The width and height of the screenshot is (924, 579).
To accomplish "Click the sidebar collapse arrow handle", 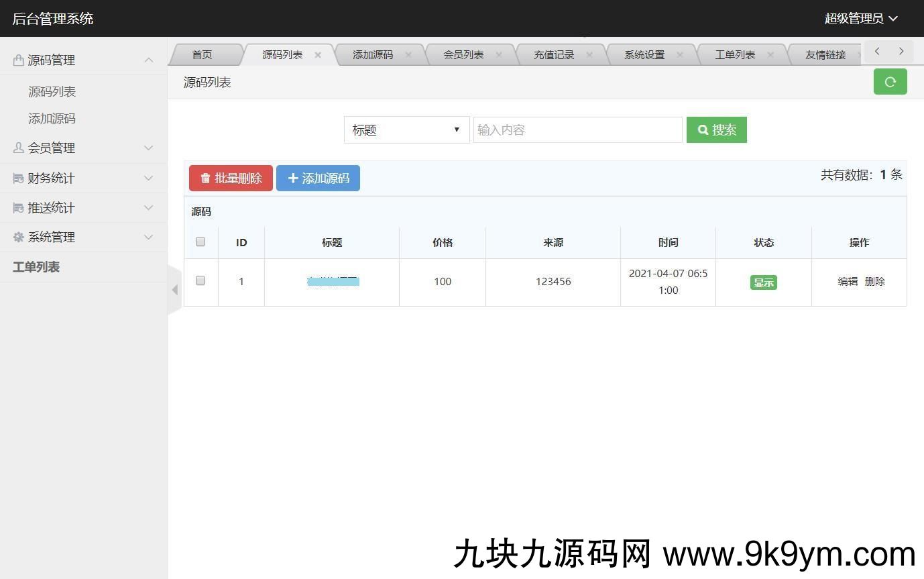I will coord(174,290).
